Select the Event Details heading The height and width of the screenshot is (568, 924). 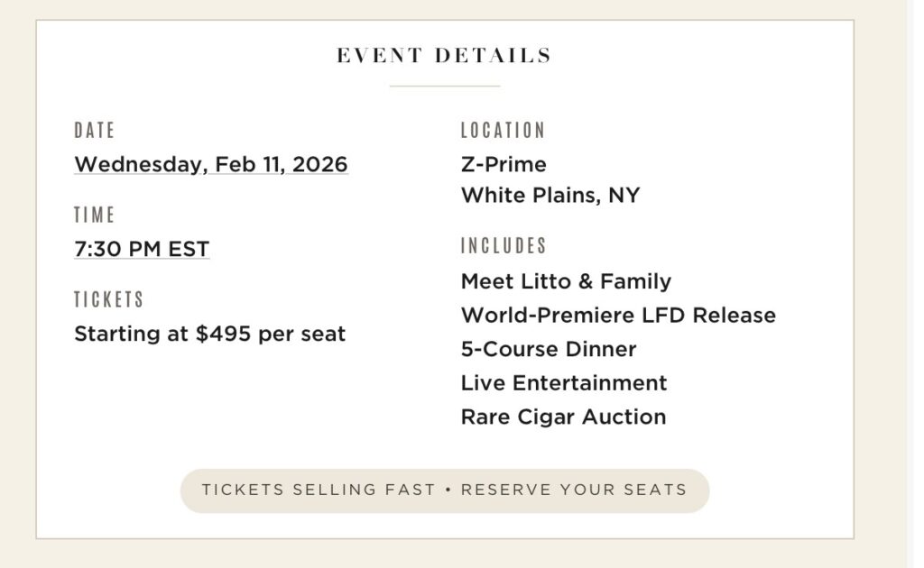click(444, 56)
